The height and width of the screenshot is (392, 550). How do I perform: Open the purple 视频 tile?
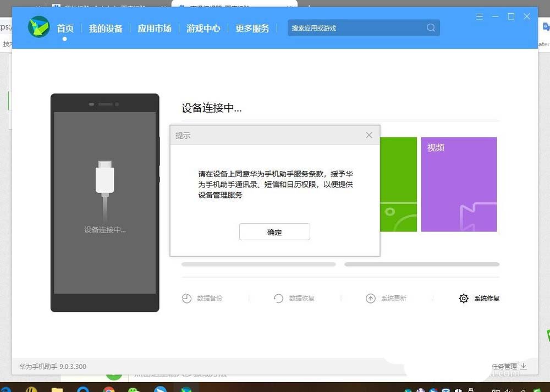459,184
